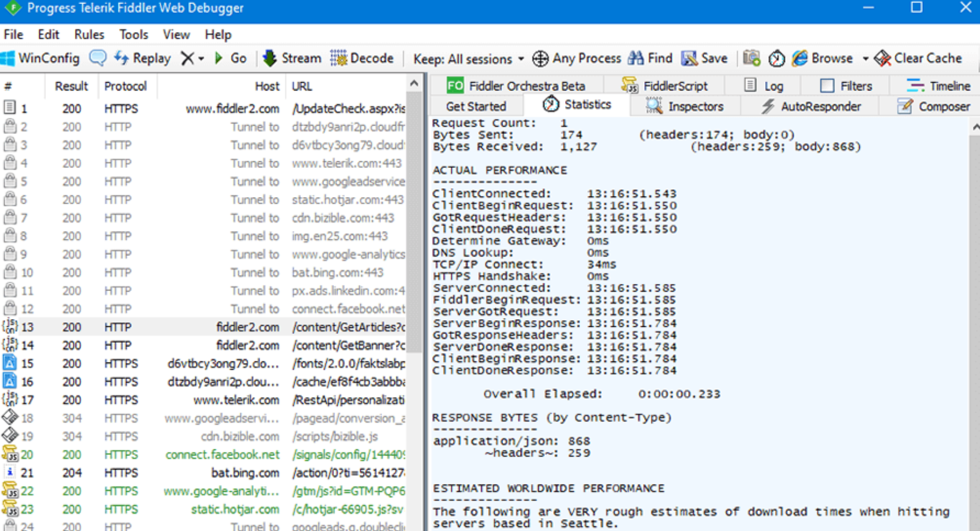
Task: Select session 1 www.fiddler2.com UpdateCheck
Action: 204,108
